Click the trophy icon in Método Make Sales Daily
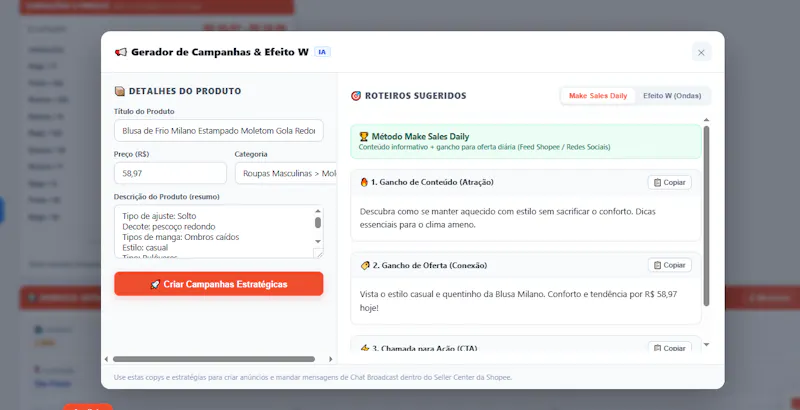 (x=364, y=136)
